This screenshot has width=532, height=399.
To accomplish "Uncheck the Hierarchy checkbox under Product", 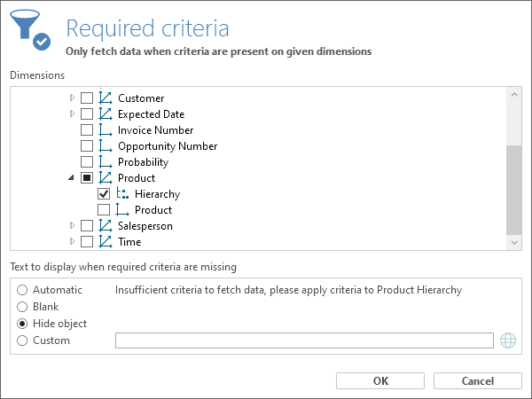I will point(104,193).
